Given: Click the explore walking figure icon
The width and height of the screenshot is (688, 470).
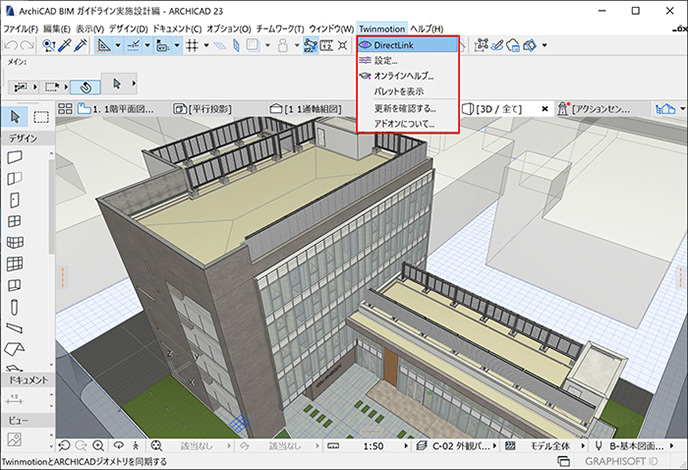Looking at the screenshot, I should [x=136, y=446].
